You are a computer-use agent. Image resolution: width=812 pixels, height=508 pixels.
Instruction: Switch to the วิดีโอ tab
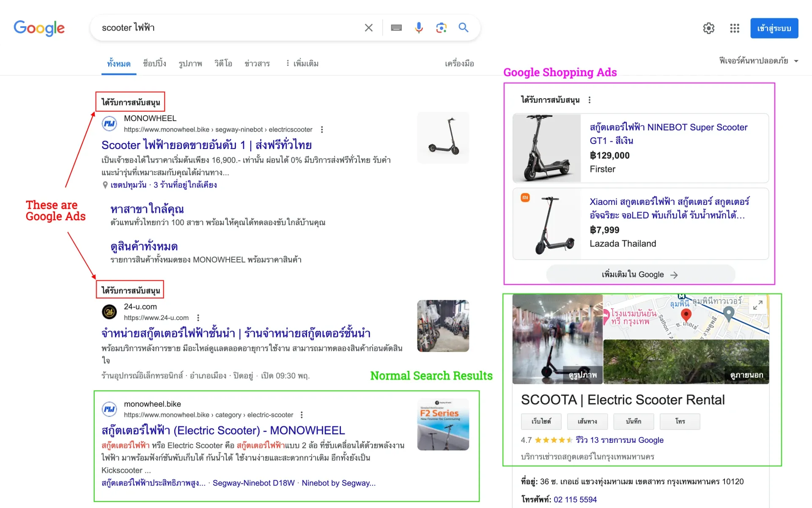pos(223,63)
